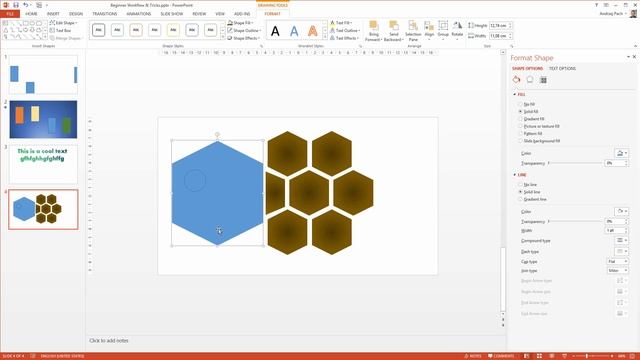Open Text Outline options

pyautogui.click(x=345, y=30)
